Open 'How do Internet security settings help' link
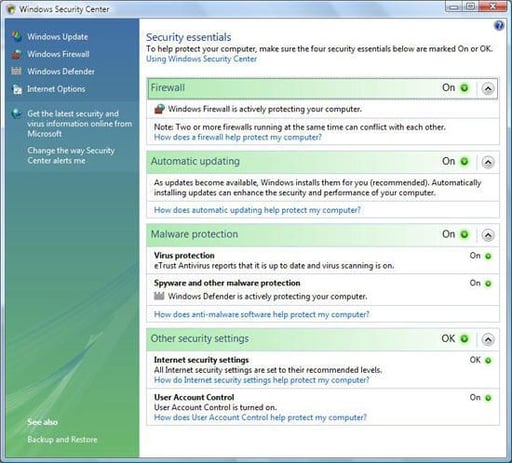This screenshot has width=512, height=463. [262, 380]
